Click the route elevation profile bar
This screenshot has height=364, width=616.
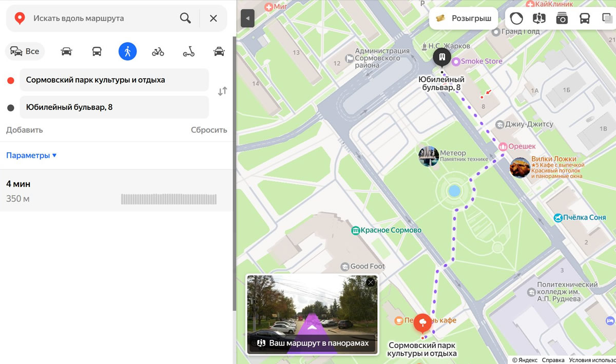168,199
